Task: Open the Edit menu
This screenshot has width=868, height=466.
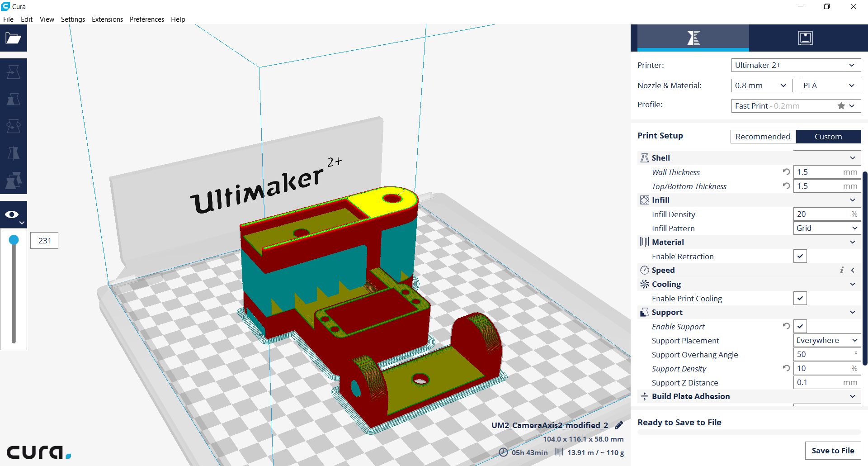Action: [x=27, y=19]
